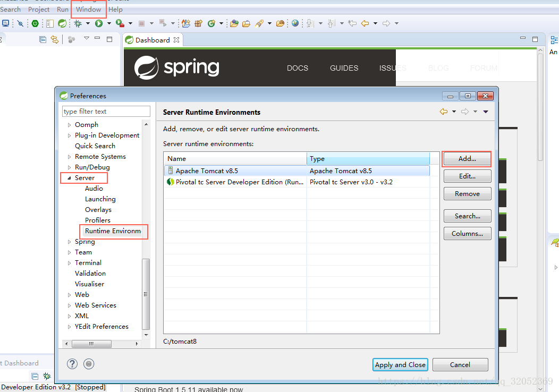Click Collapse All icon in left view
The image size is (559, 392).
click(x=43, y=39)
